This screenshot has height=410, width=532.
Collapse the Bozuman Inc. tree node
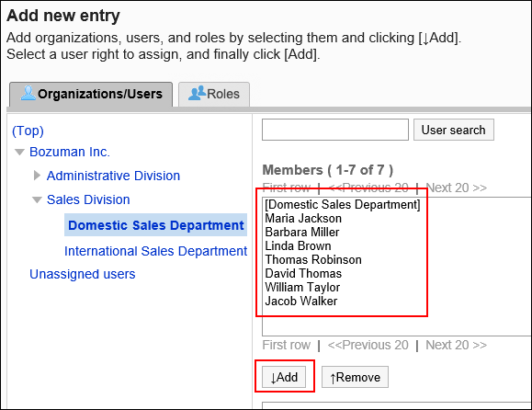point(19,152)
